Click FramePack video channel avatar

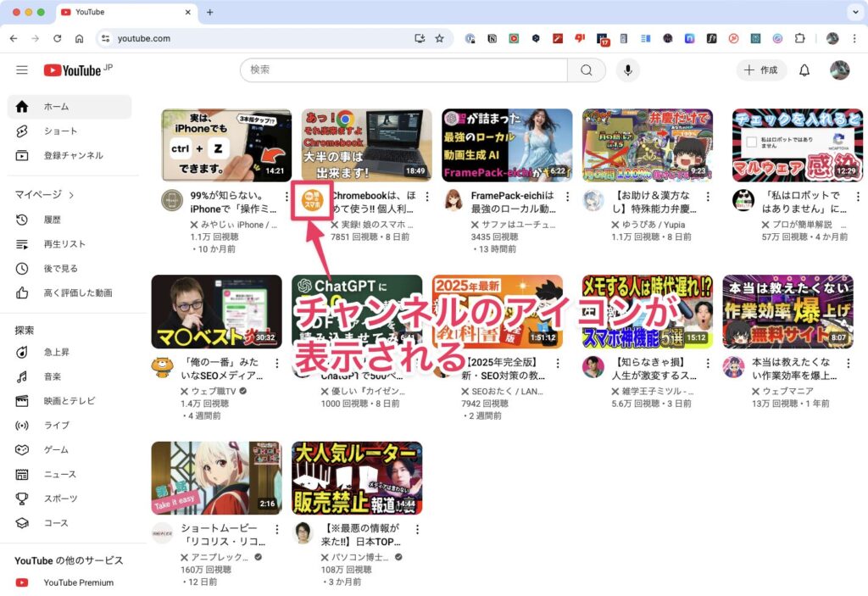[x=453, y=200]
